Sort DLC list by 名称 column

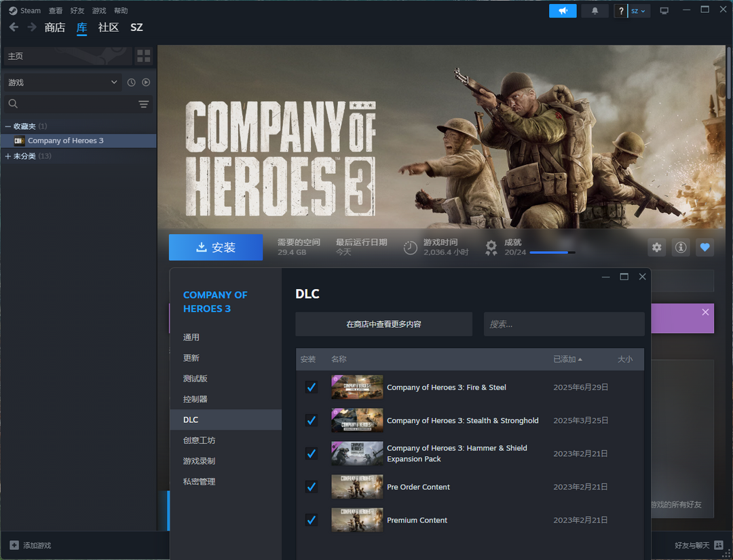point(339,359)
